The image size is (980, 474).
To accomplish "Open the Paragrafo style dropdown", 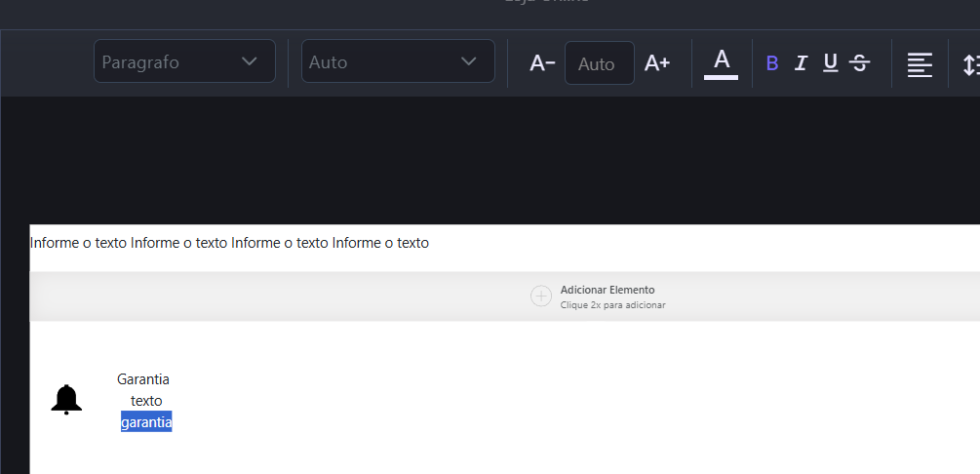I will 184,61.
